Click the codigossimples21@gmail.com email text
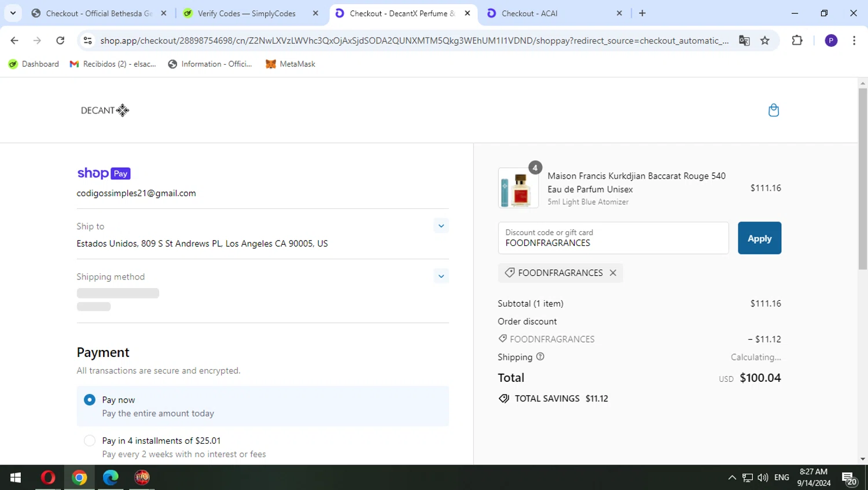Viewport: 868px width, 490px height. point(137,193)
